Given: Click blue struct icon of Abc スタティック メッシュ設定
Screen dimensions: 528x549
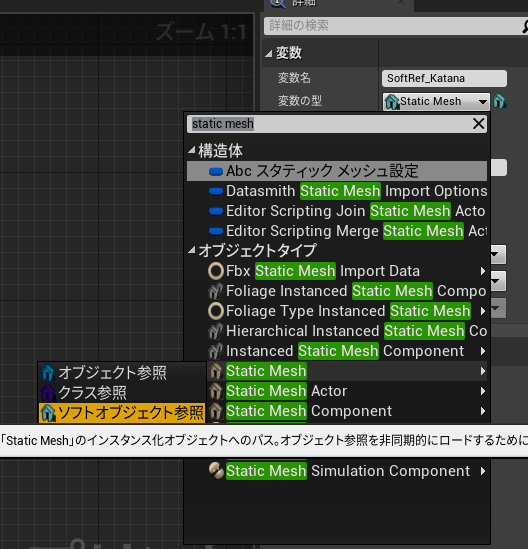Looking at the screenshot, I should pos(216,172).
